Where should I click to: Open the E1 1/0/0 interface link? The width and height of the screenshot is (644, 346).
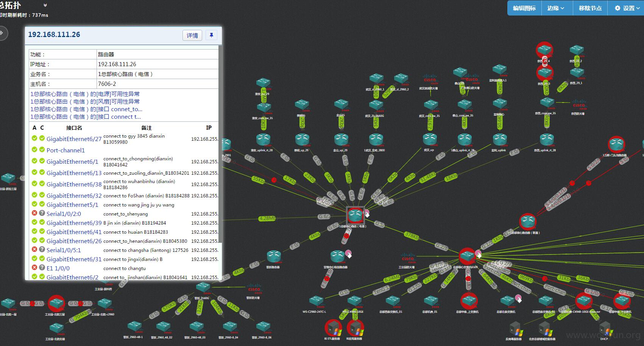[x=58, y=268]
